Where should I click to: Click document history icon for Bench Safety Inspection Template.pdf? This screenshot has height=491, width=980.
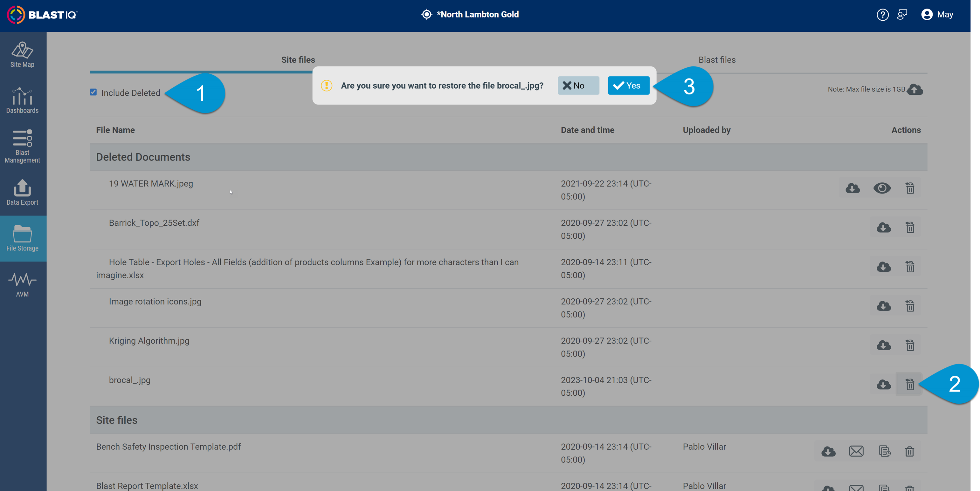[x=885, y=452]
